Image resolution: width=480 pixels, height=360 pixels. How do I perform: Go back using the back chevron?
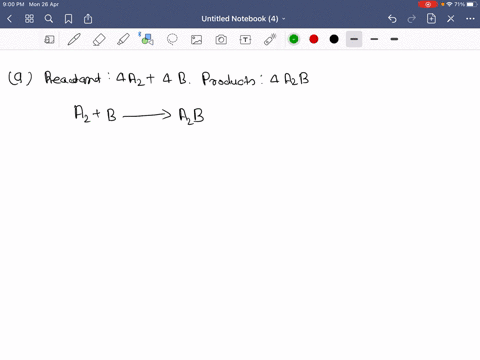[x=9, y=19]
